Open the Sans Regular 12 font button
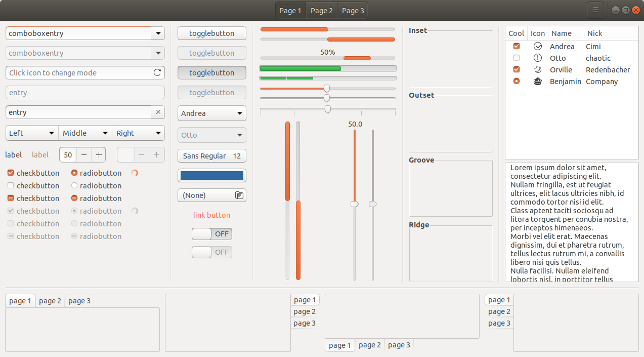Image resolution: width=644 pixels, height=357 pixels. [x=212, y=156]
